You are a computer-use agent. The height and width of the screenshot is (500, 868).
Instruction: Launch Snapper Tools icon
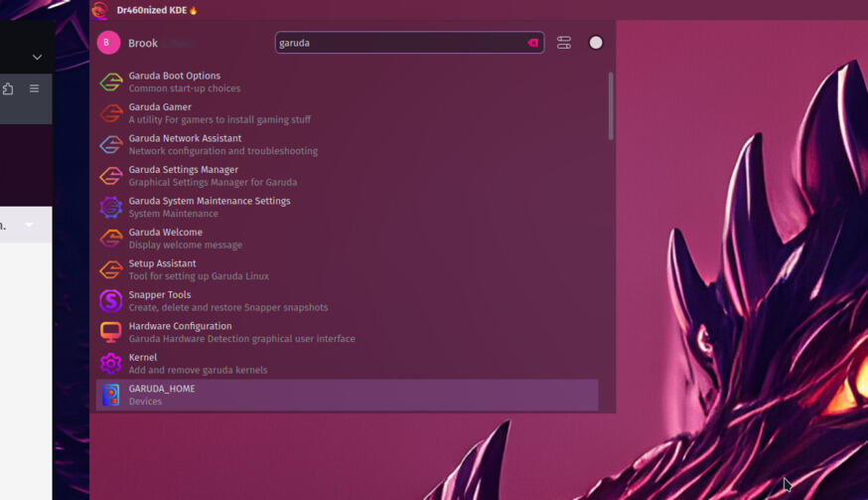[110, 301]
